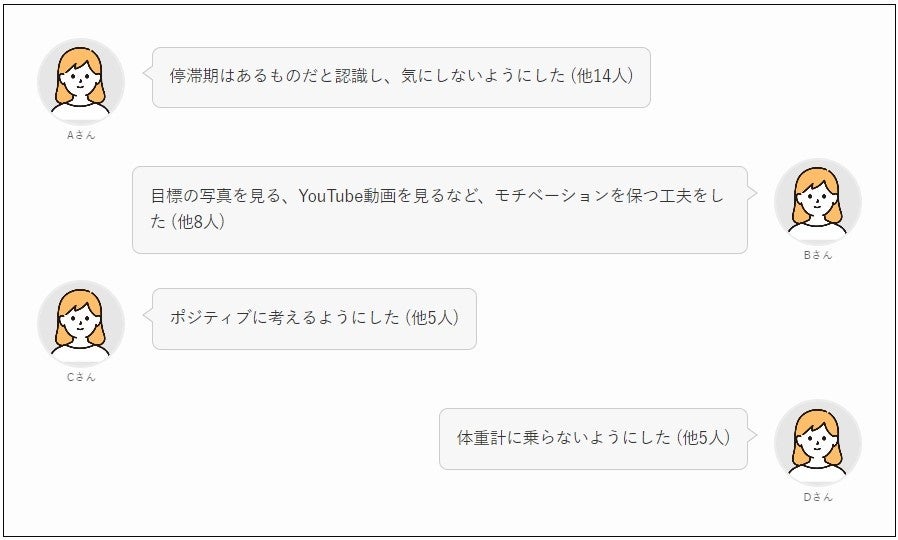Click the "Cさん" name label

(x=81, y=377)
